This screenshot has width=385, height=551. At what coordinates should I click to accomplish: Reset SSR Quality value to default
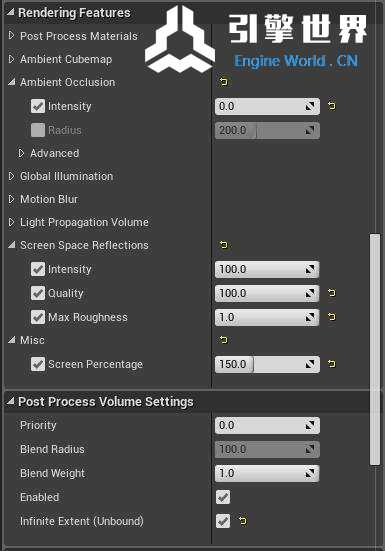[x=332, y=293]
